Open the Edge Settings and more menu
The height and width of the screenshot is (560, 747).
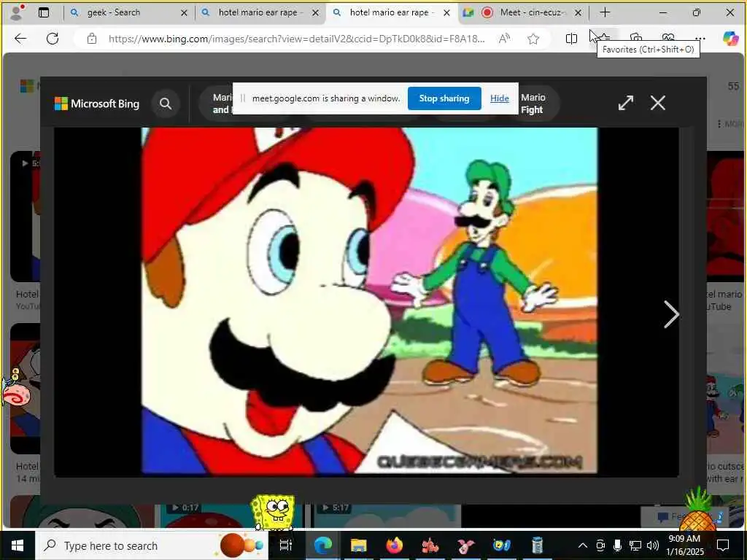click(x=700, y=39)
